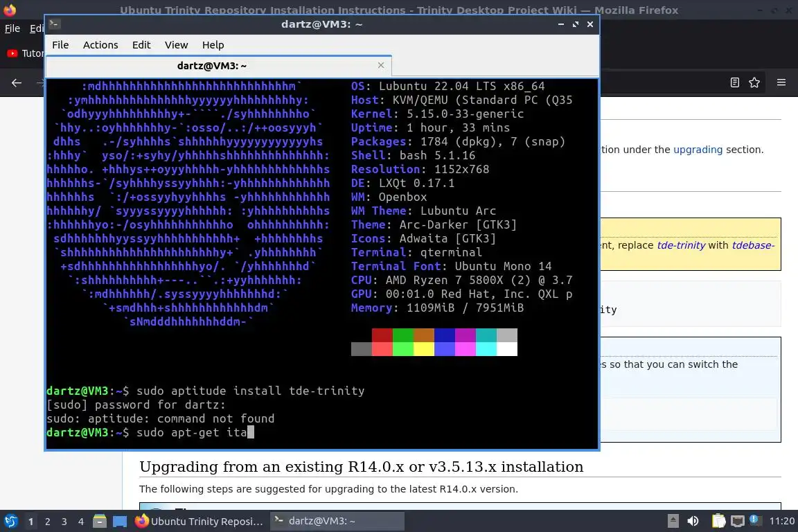Click the network monitor tray icon

coord(737,521)
